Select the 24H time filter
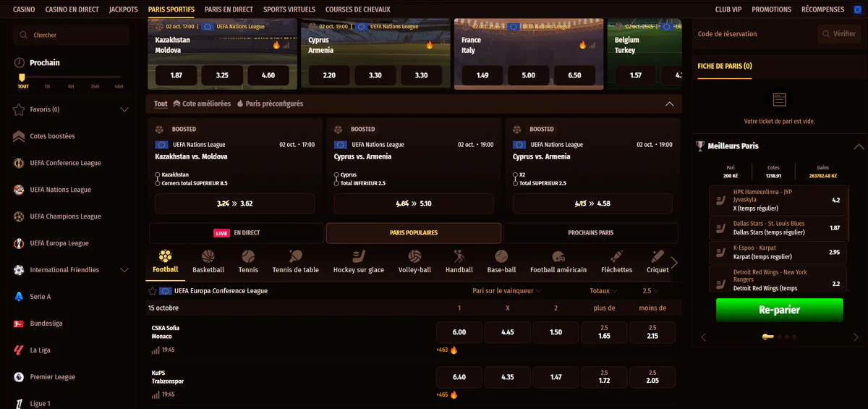 (x=95, y=86)
